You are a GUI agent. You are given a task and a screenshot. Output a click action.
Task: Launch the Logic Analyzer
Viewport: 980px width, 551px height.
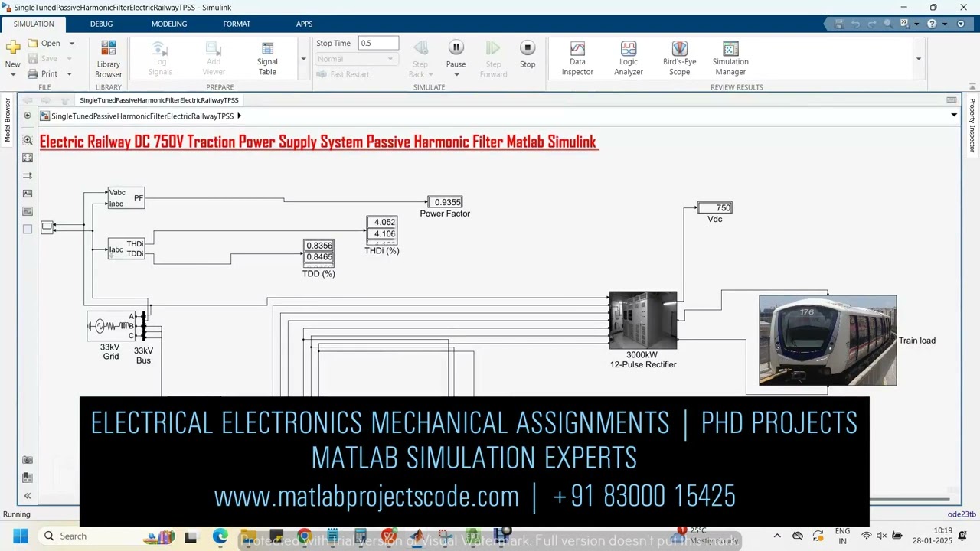629,60
